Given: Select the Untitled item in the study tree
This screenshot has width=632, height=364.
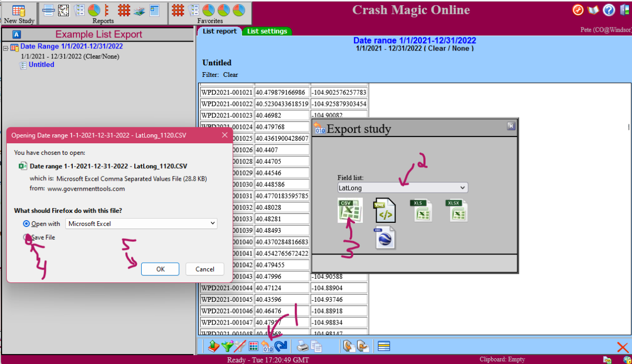Looking at the screenshot, I should tap(41, 64).
